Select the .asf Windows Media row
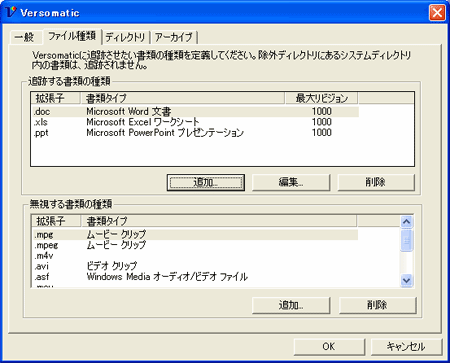450x363 pixels. pyautogui.click(x=195, y=277)
